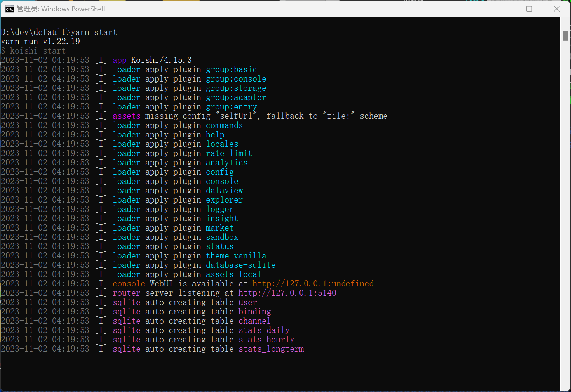Click the "stats_longterm" table name
Viewport: 571px width, 392px height.
(271, 349)
